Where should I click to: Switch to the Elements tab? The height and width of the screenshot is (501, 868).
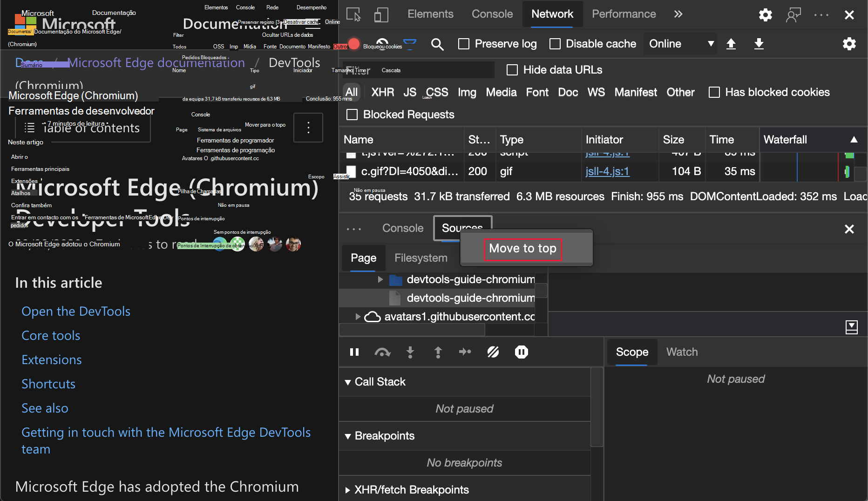[x=430, y=14]
